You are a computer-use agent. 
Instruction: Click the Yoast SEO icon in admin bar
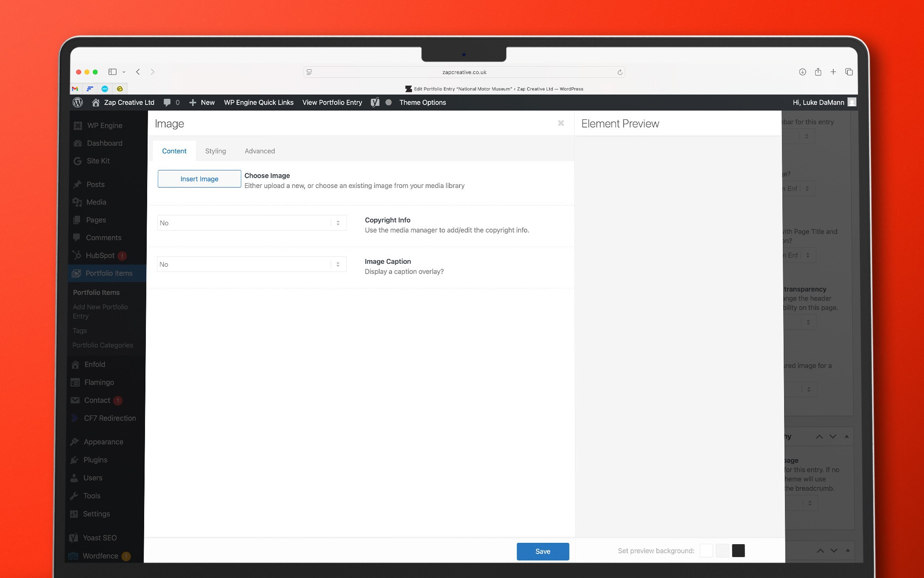[375, 102]
